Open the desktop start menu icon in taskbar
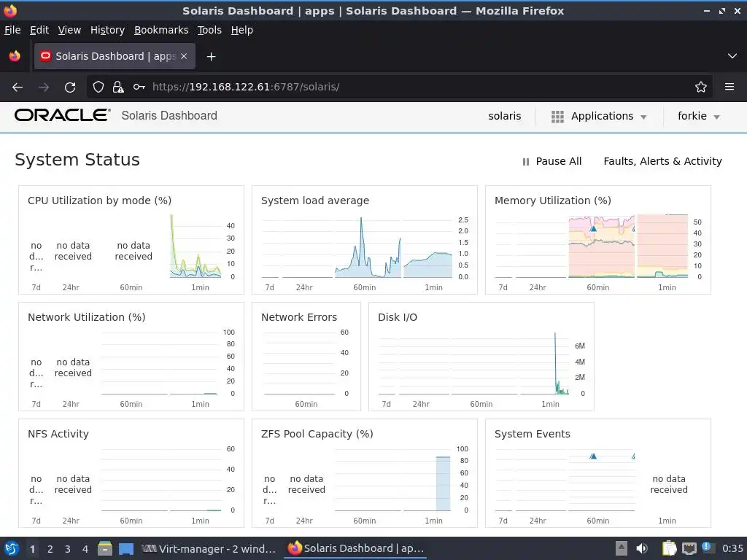The image size is (747, 560). [x=12, y=548]
